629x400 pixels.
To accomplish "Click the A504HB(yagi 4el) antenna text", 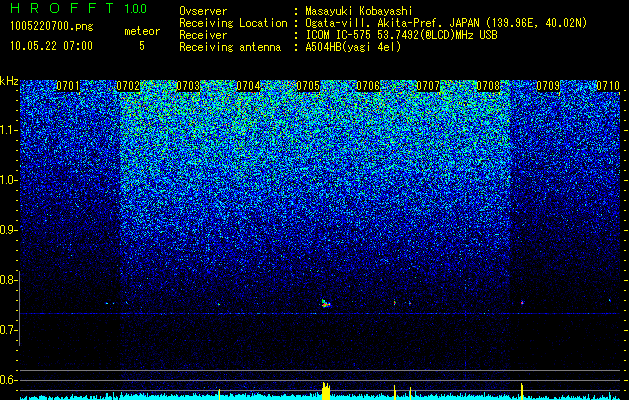I will [x=353, y=47].
